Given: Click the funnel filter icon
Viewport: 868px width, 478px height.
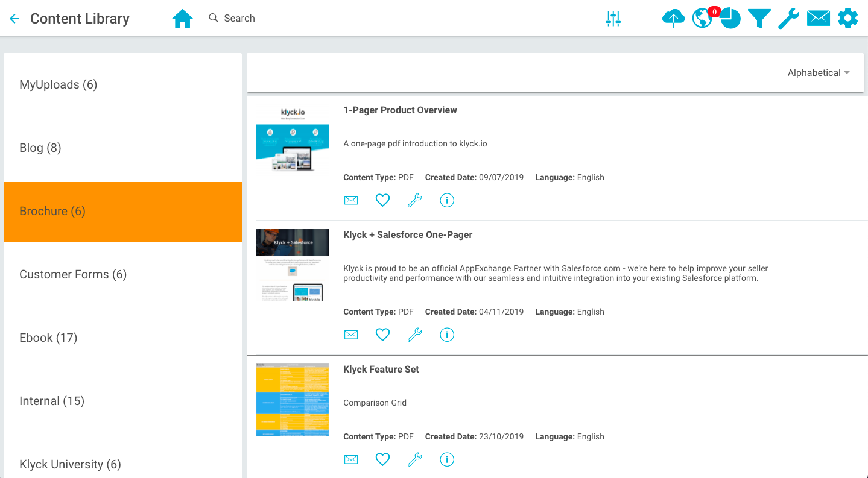Looking at the screenshot, I should point(759,19).
